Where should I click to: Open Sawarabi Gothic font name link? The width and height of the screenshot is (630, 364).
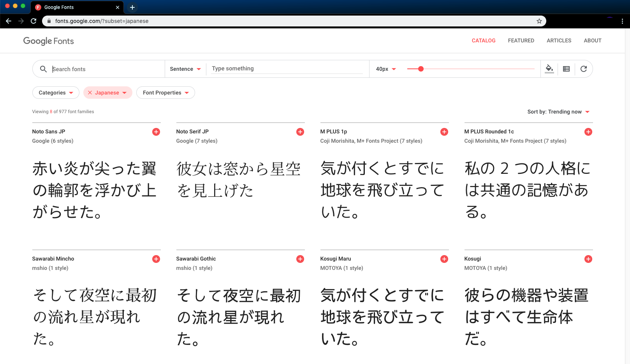click(196, 259)
